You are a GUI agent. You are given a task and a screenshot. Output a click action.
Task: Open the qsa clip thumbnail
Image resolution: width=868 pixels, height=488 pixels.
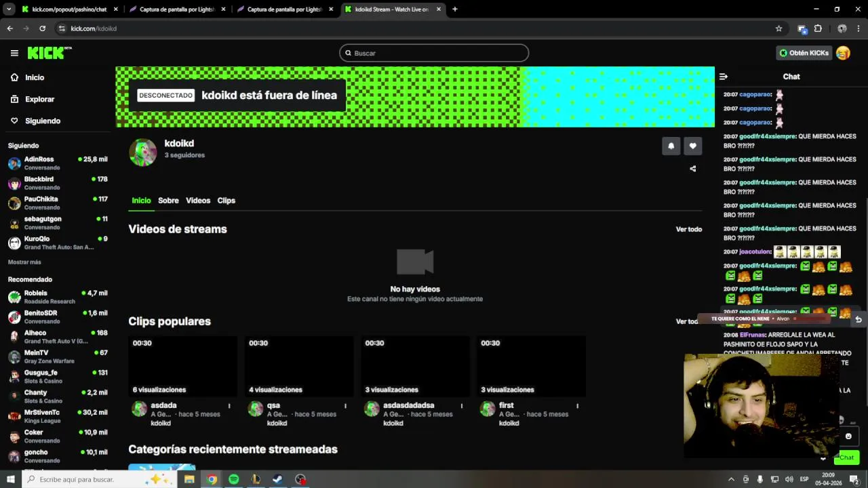[299, 366]
